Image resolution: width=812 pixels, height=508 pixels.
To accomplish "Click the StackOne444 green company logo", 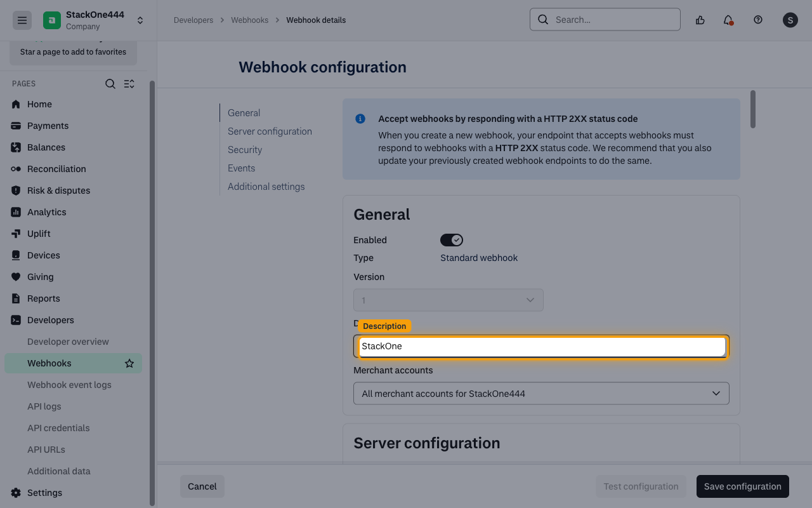I will (52, 20).
